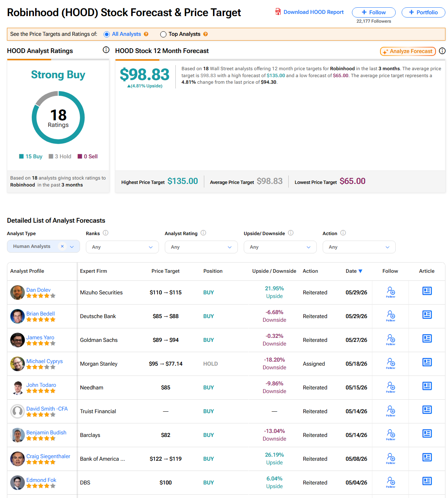Viewport: 448px width, 498px height.
Task: Select the All Analysts radio button
Action: coord(107,34)
